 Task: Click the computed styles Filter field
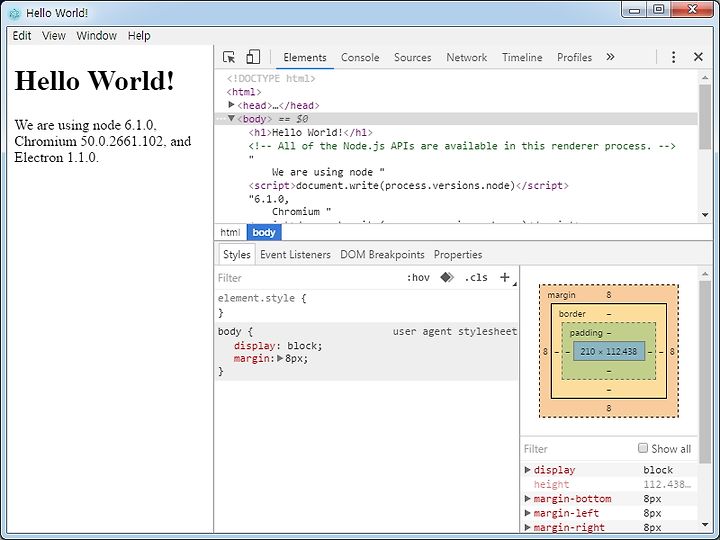(x=578, y=449)
